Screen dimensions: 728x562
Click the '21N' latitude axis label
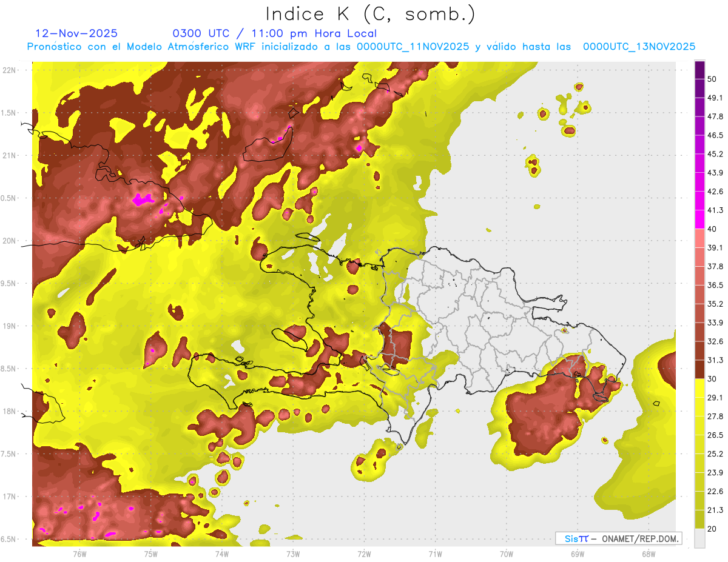pos(10,155)
